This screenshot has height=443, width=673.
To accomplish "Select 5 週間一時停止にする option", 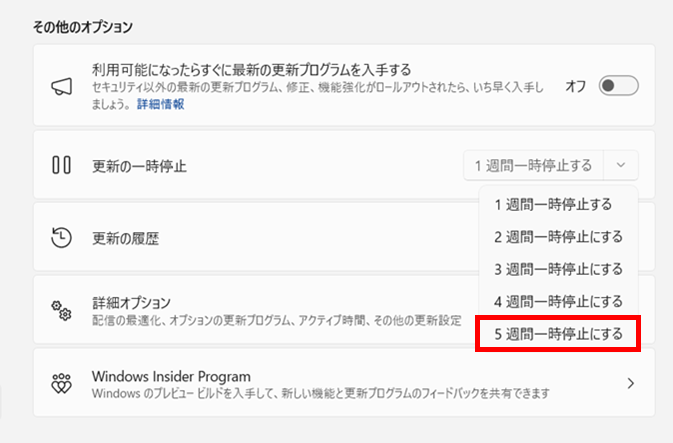I will (x=557, y=333).
